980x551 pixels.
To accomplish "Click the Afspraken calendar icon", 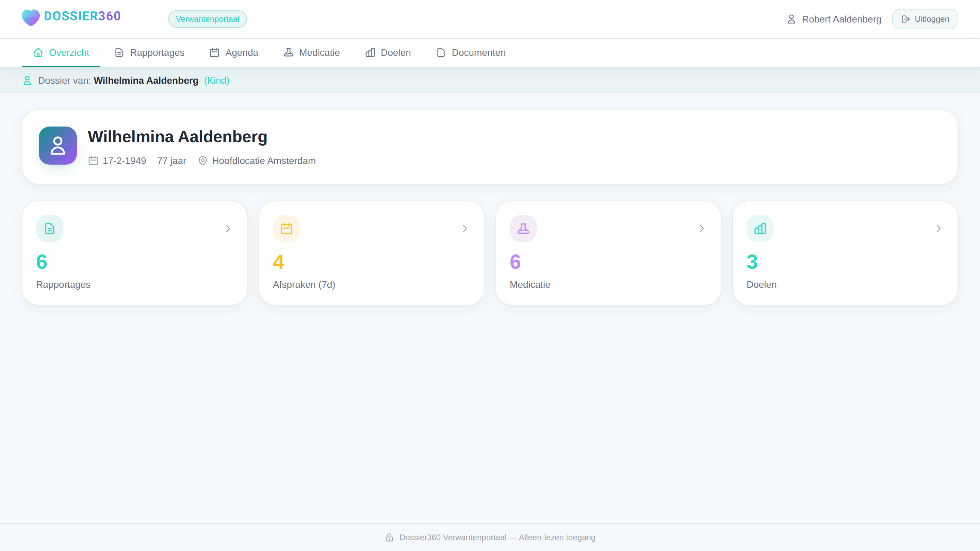I will click(x=286, y=229).
